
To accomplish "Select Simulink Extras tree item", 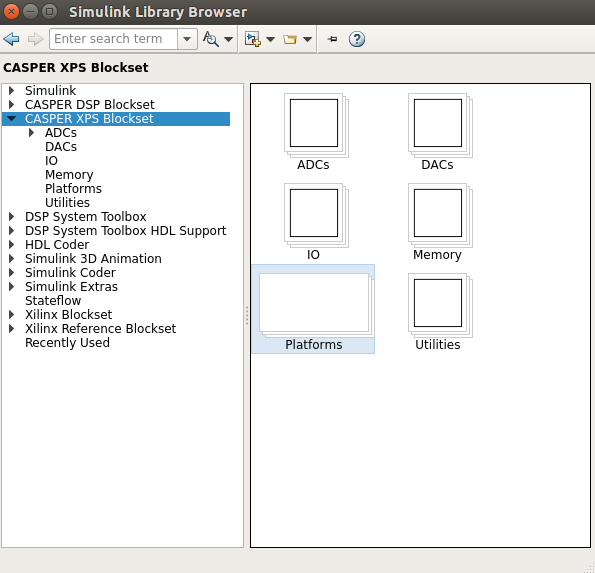I will (x=71, y=286).
